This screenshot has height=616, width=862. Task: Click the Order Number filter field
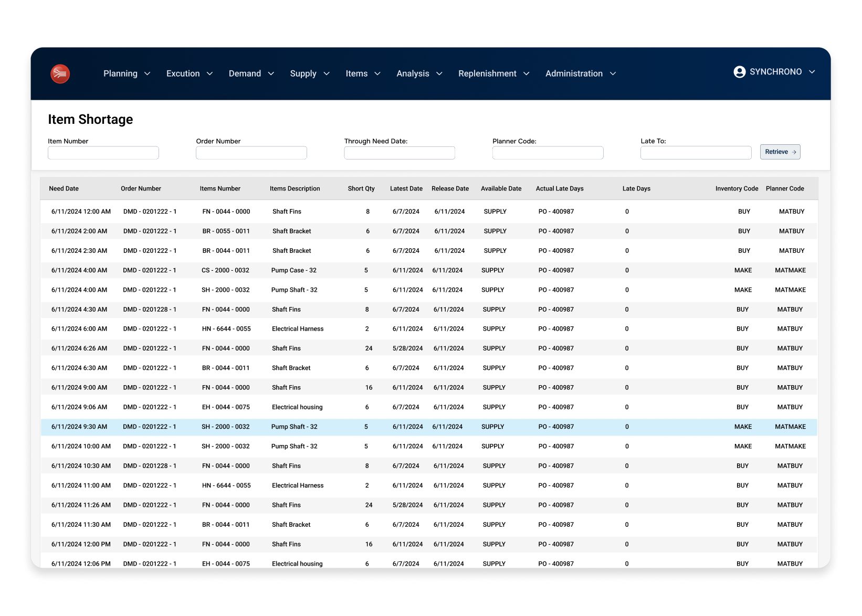pos(251,153)
